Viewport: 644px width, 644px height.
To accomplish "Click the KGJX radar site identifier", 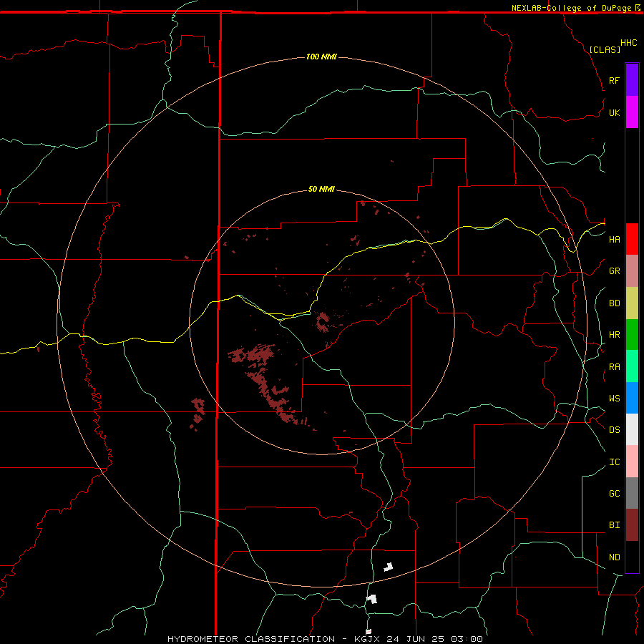I will tap(367, 639).
